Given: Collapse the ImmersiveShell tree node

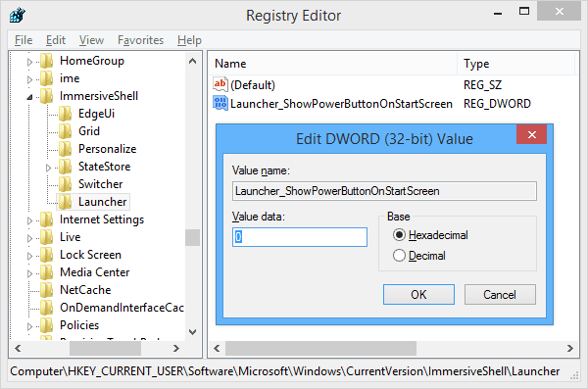Looking at the screenshot, I should coord(29,97).
